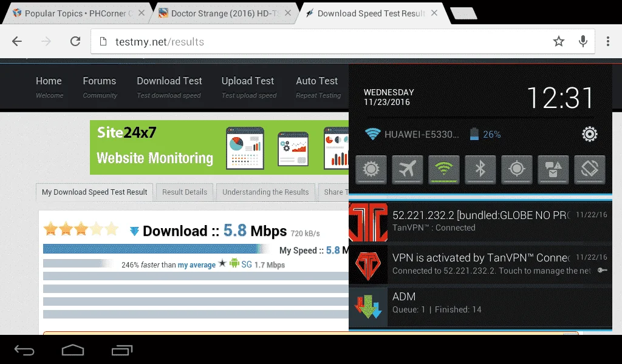The image size is (622, 364).
Task: Open the VPN is activated by TanVPN notification
Action: [x=480, y=265]
